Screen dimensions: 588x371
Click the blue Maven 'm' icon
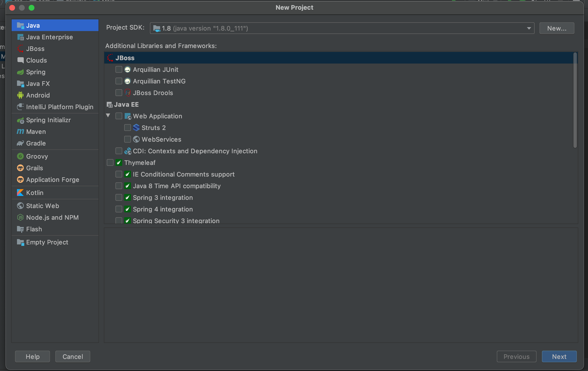20,132
